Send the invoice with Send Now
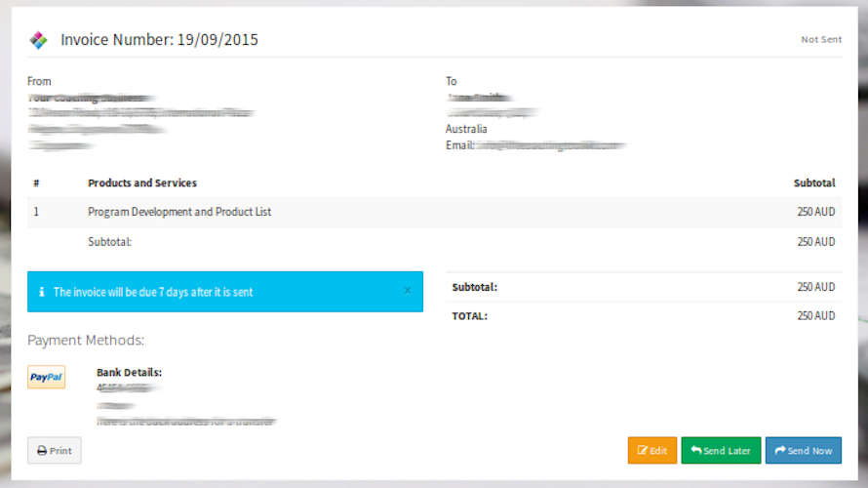The width and height of the screenshot is (868, 488). (x=803, y=451)
